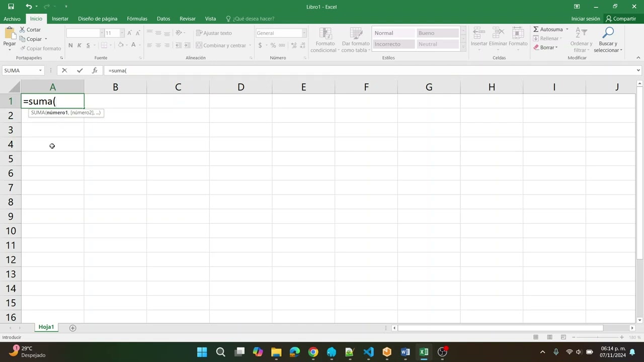The image size is (644, 362).
Task: Expand the Combinar y centrar dropdown arrow
Action: click(x=250, y=45)
